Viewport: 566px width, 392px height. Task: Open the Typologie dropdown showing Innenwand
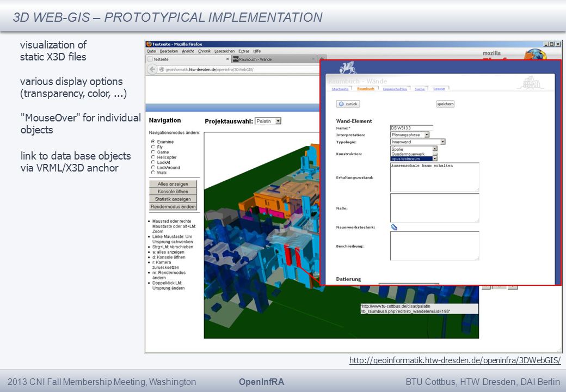[417, 142]
